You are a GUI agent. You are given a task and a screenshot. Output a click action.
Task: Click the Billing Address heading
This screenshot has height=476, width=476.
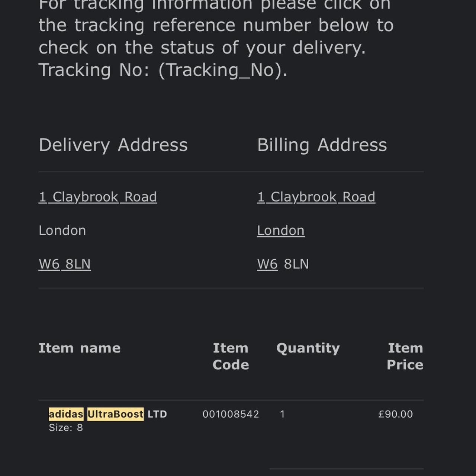(322, 145)
